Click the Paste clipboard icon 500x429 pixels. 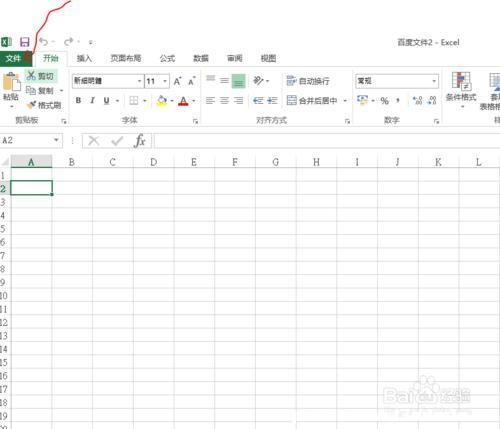11,81
